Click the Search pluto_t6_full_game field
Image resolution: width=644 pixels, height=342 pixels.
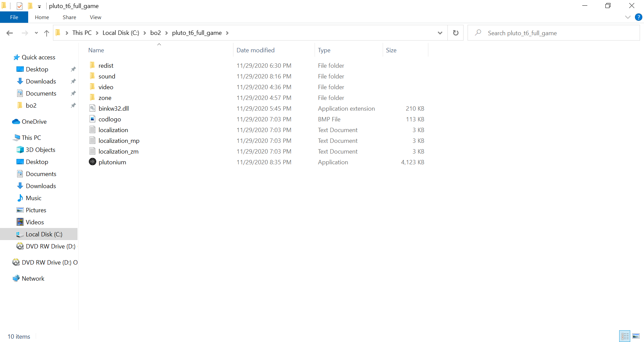pyautogui.click(x=554, y=33)
